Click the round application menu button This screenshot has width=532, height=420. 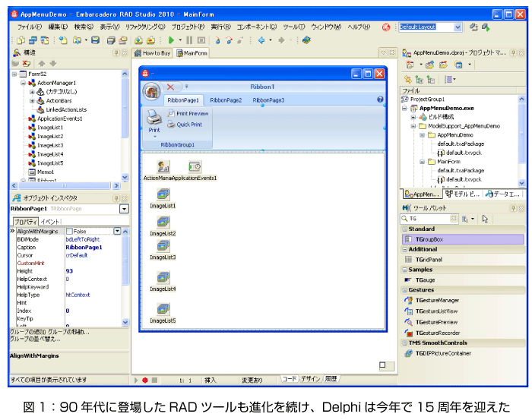click(x=151, y=91)
